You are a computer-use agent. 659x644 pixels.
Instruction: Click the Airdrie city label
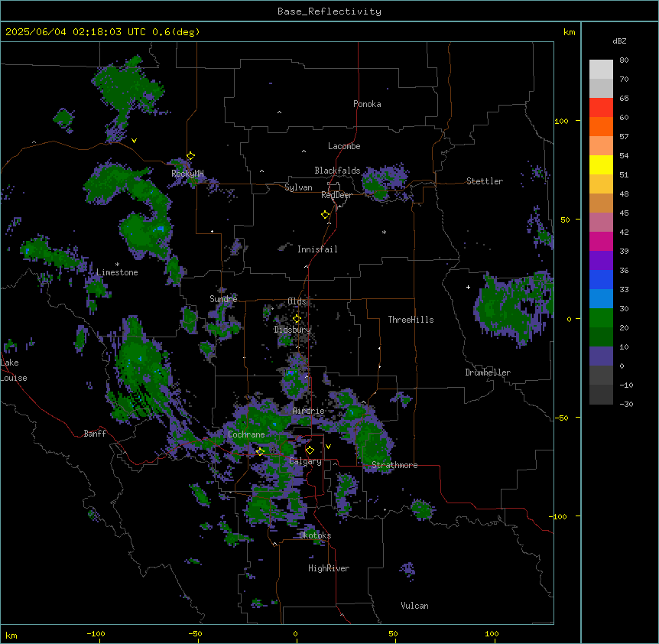pos(308,411)
